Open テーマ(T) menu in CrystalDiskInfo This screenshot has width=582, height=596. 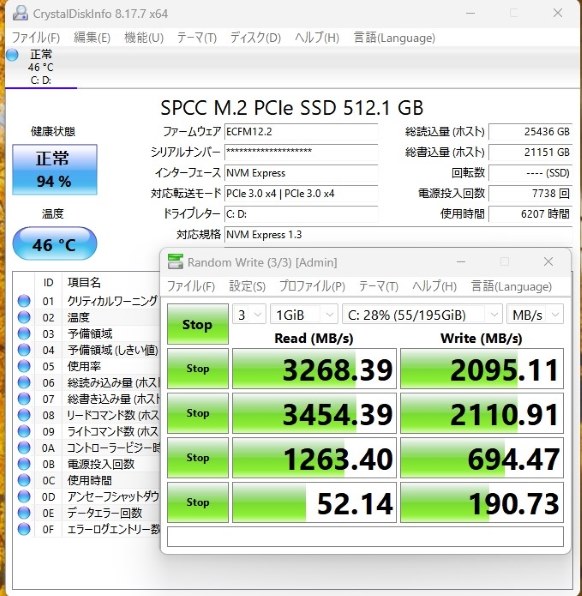(197, 38)
